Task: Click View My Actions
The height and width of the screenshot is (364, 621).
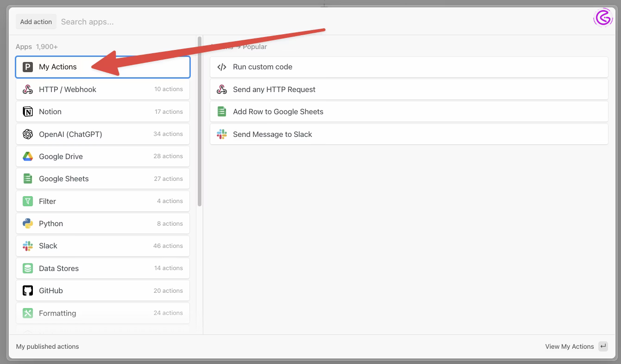Action: (x=569, y=346)
